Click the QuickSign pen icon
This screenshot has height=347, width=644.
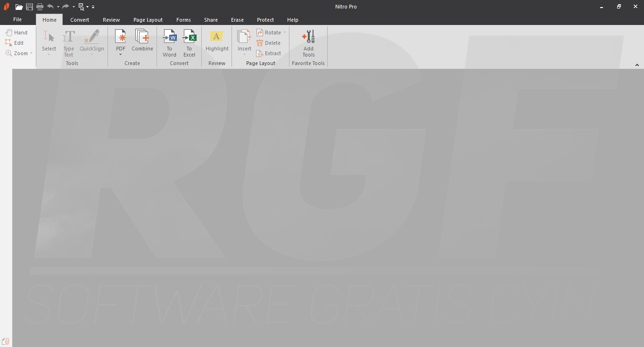92,37
